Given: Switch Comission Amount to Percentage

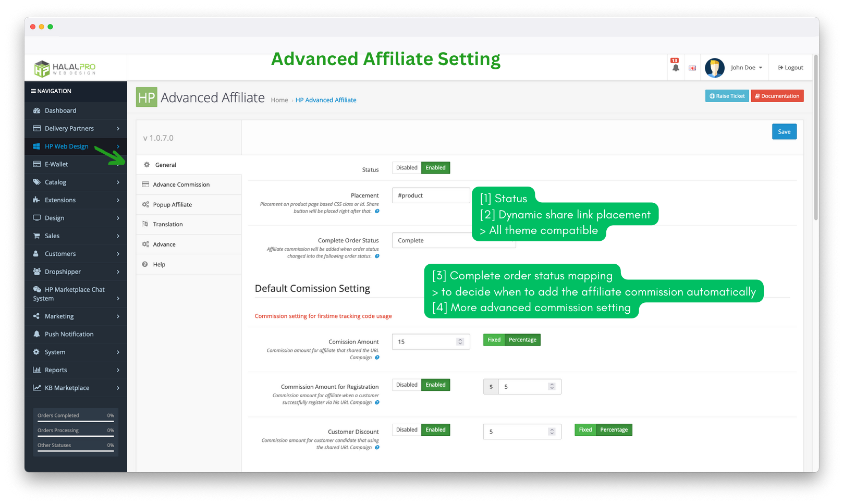Looking at the screenshot, I should pos(522,340).
